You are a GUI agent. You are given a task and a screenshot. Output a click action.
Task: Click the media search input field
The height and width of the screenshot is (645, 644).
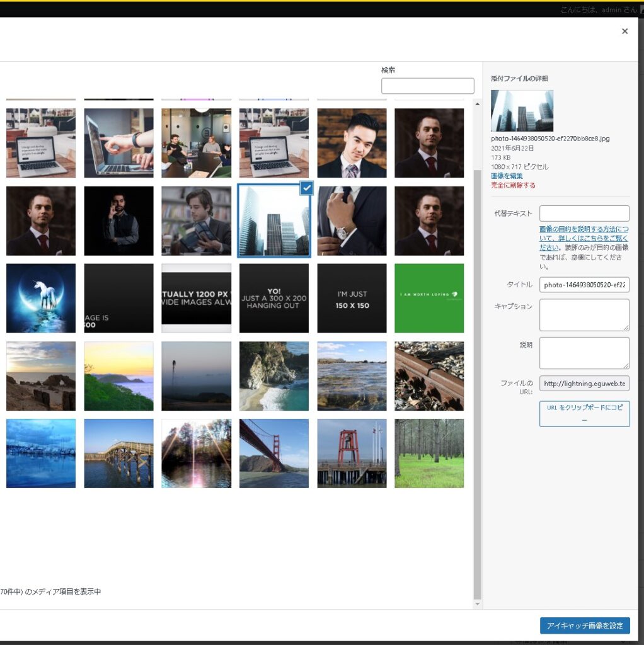pyautogui.click(x=427, y=86)
